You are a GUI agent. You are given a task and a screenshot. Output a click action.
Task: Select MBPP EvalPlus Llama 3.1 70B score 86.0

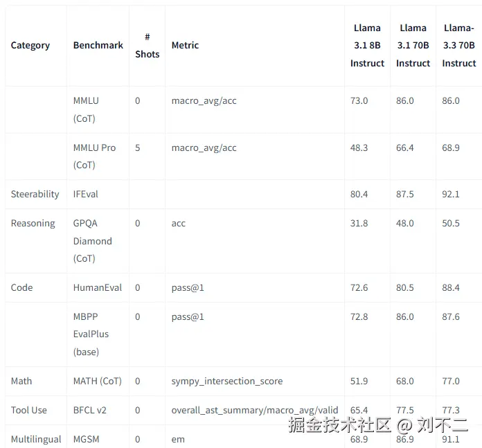(404, 317)
